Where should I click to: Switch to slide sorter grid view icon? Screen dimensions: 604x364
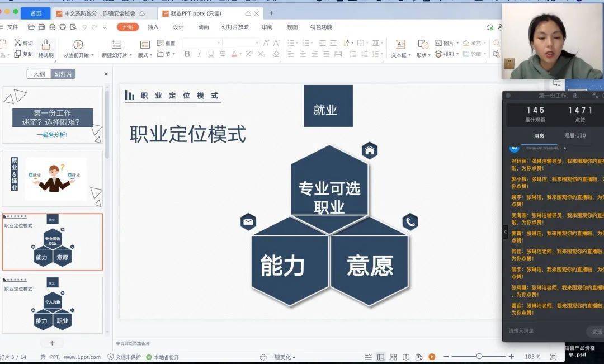coord(393,357)
